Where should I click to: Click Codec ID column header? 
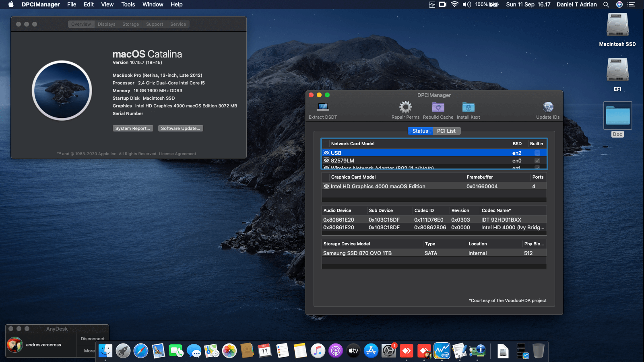431,210
